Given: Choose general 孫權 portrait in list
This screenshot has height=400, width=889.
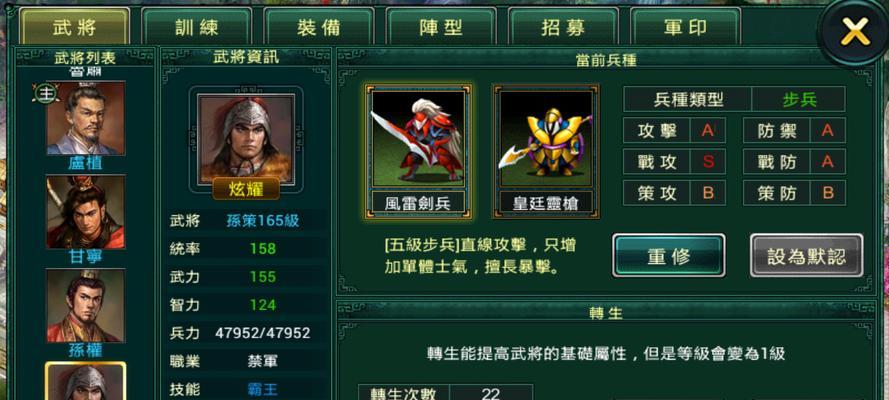Looking at the screenshot, I should (86, 306).
